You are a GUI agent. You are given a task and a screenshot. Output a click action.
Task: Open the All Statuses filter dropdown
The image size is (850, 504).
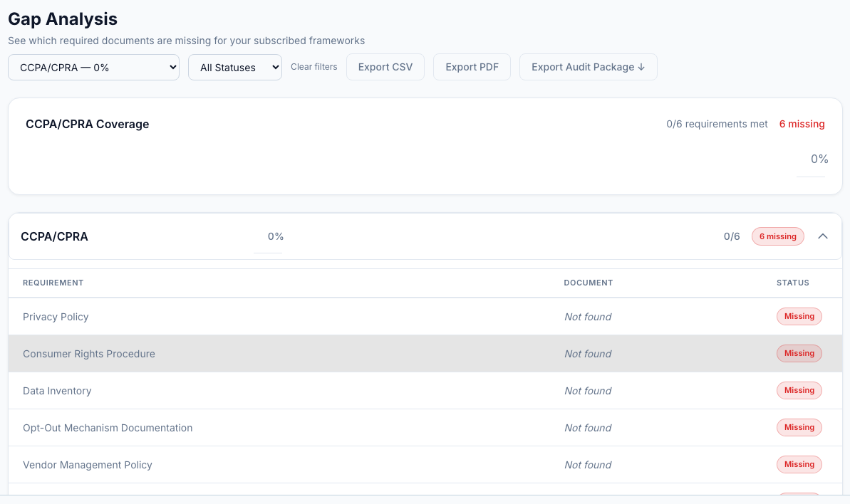(234, 67)
